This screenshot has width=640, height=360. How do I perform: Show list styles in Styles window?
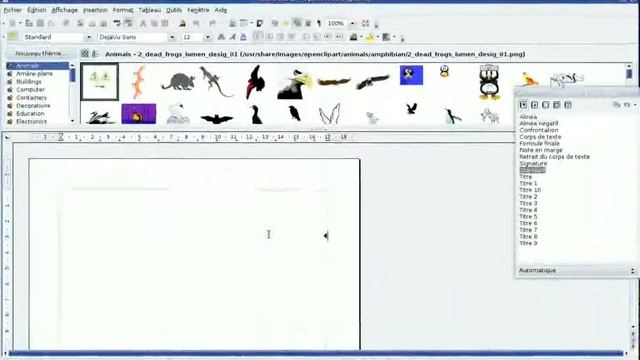(x=568, y=105)
